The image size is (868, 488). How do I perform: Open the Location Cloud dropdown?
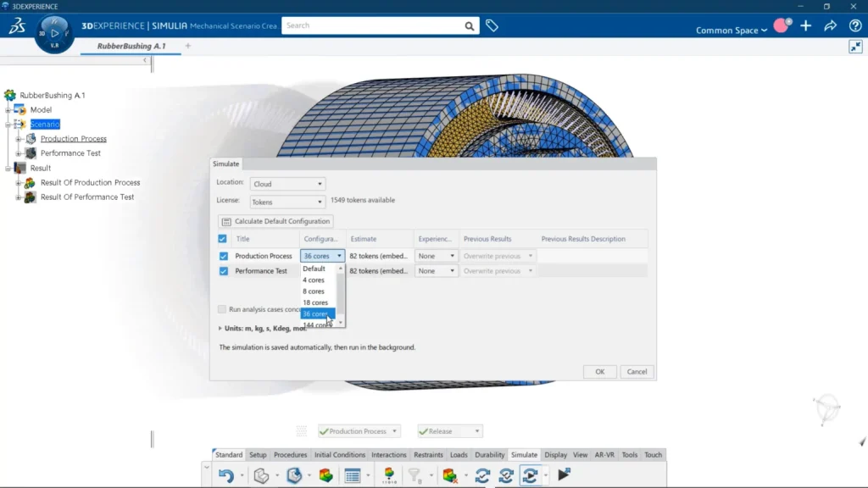pyautogui.click(x=287, y=184)
